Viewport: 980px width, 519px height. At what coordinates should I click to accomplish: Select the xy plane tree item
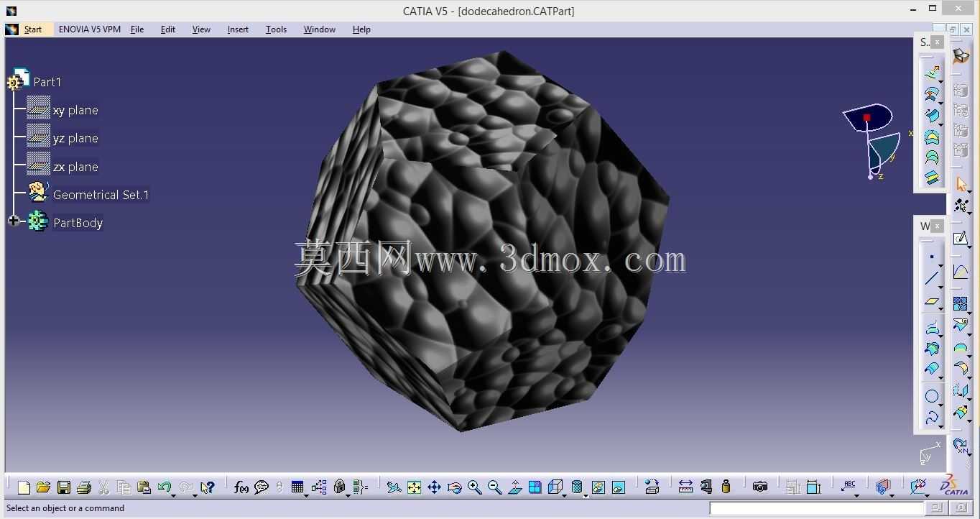[75, 110]
